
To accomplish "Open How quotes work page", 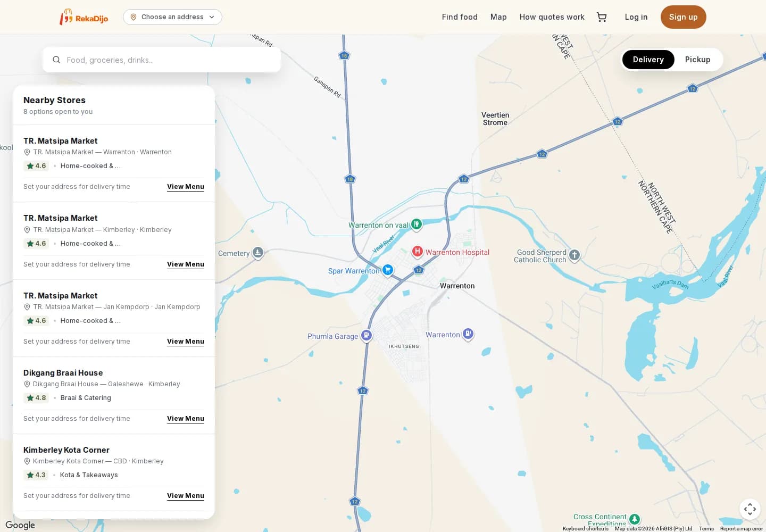I will click(552, 17).
